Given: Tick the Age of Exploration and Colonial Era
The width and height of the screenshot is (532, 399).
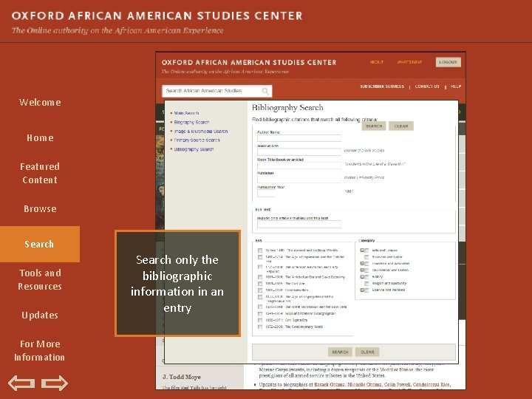Looking at the screenshot, I should tap(260, 257).
